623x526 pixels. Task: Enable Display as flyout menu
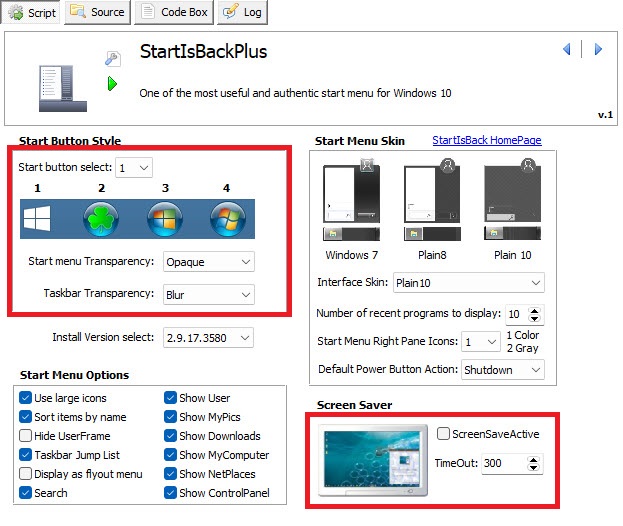[x=25, y=474]
